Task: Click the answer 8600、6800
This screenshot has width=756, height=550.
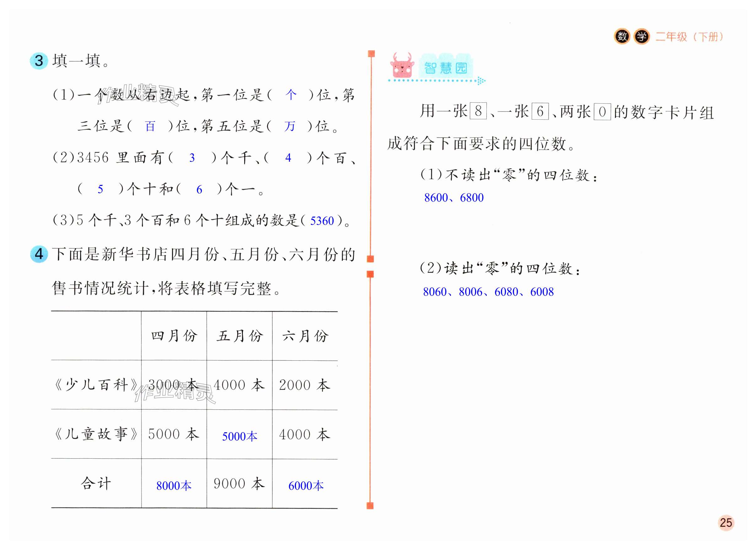Action: pos(454,198)
